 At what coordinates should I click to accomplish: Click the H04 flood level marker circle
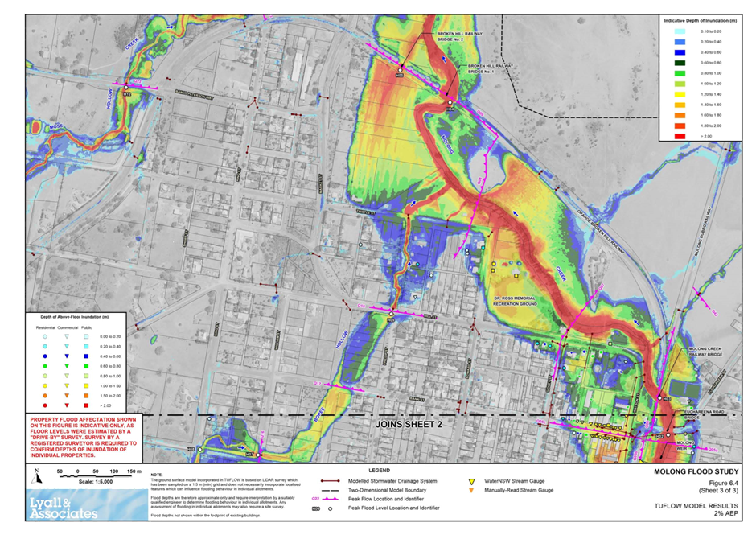click(x=450, y=103)
